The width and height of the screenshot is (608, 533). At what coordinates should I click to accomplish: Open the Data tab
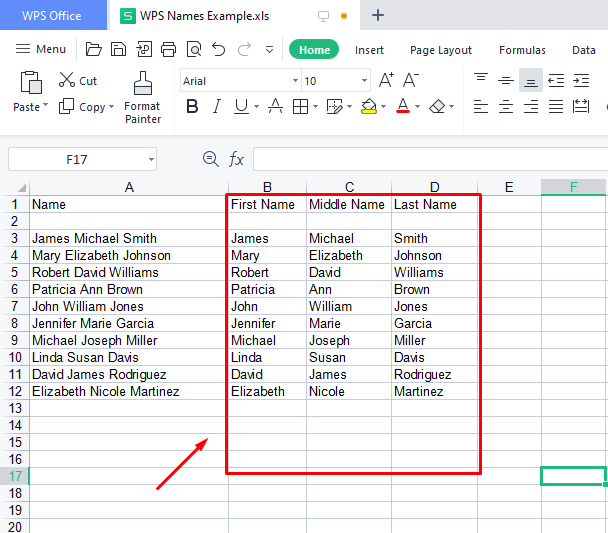pyautogui.click(x=584, y=50)
